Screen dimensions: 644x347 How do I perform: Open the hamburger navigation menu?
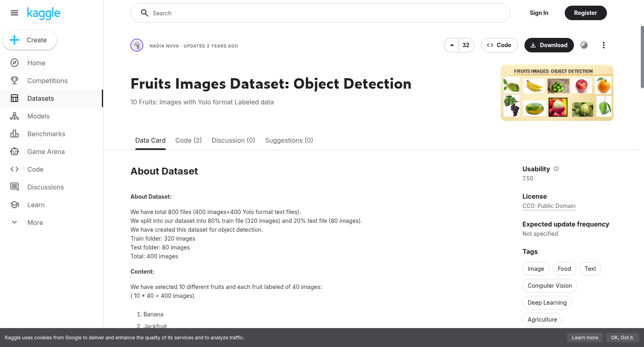14,13
